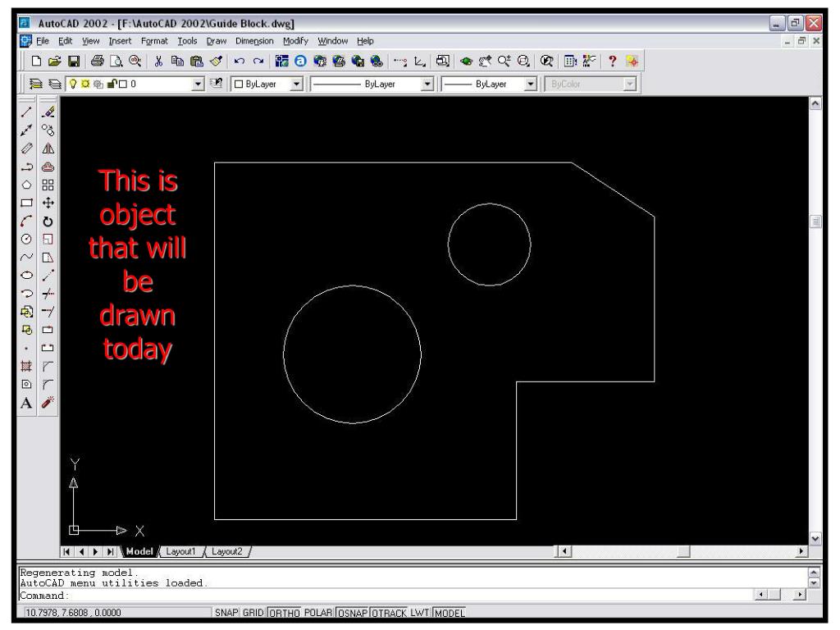Screen dimensions: 840x630
Task: Click the Rotate modify tool
Action: 48,221
